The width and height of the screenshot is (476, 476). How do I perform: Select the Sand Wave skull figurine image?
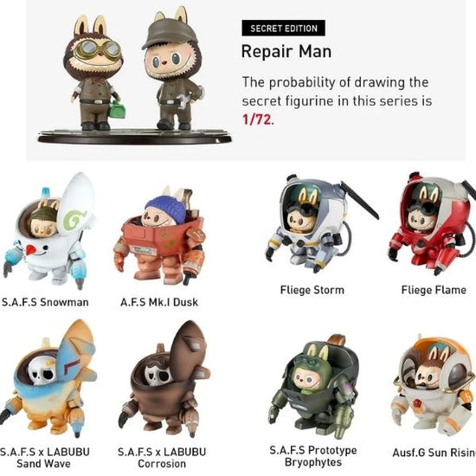[48, 379]
